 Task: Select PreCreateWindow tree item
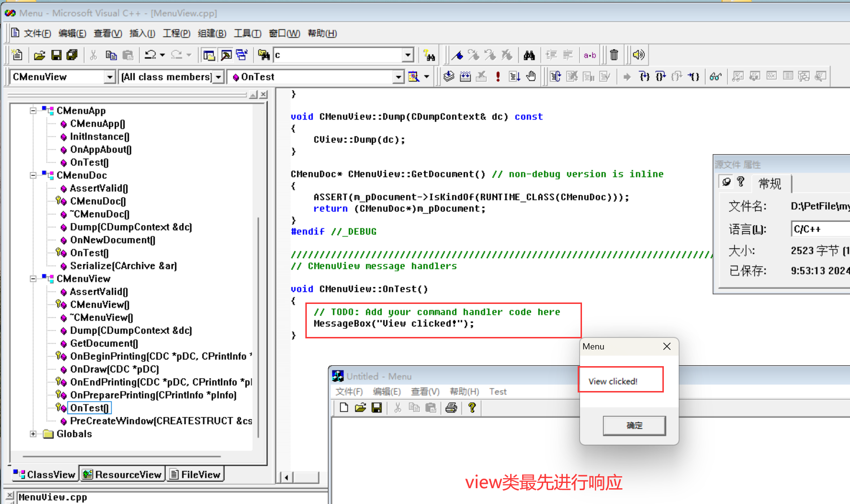click(x=161, y=421)
